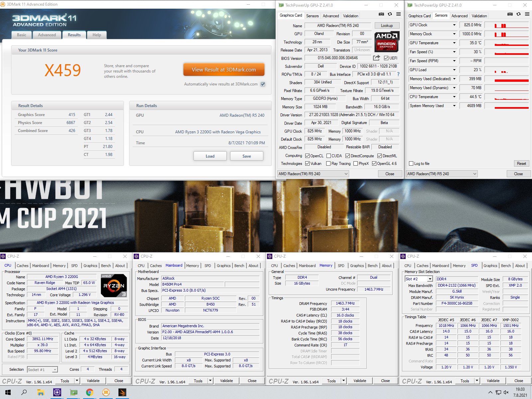The height and width of the screenshot is (399, 532).
Task: Click Load button in Run Details
Action: point(210,156)
